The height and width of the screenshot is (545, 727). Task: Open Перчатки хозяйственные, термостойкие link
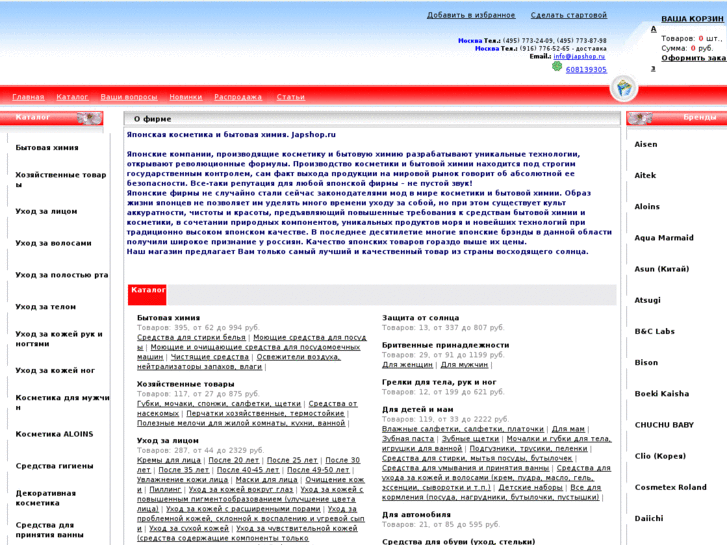pos(265,413)
